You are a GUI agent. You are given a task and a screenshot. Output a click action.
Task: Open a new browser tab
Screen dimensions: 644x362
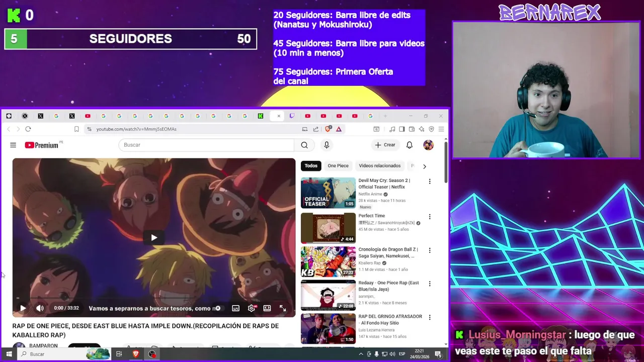[386, 116]
